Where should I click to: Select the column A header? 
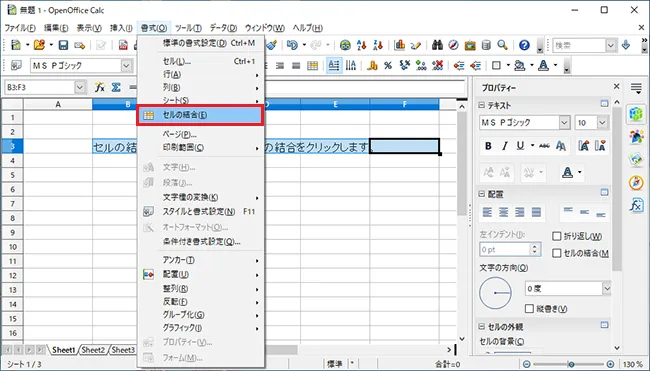coord(58,104)
